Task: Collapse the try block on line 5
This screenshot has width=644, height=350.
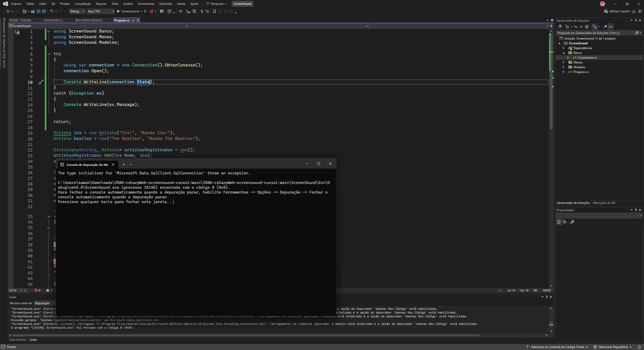Action: (49, 54)
